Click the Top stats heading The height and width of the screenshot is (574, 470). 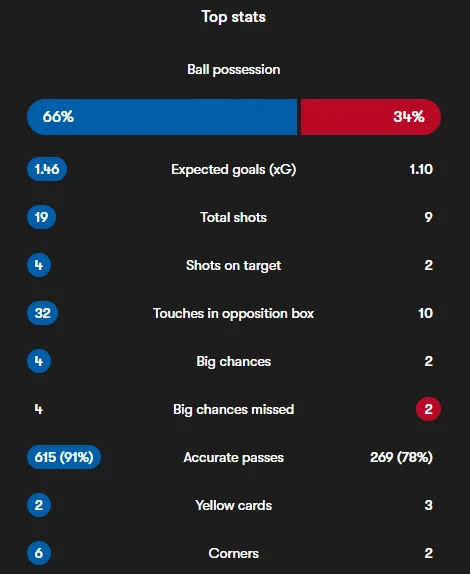(234, 17)
